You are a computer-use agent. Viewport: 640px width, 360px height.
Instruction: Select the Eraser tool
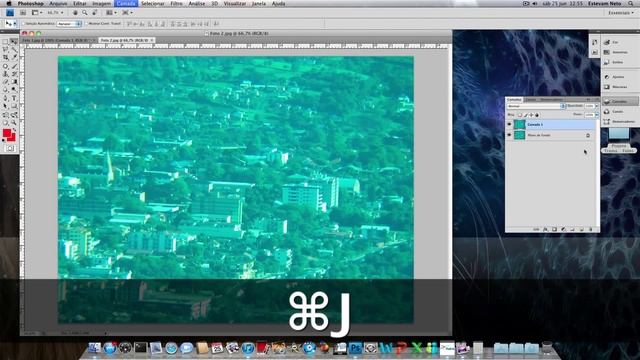pyautogui.click(x=5, y=81)
